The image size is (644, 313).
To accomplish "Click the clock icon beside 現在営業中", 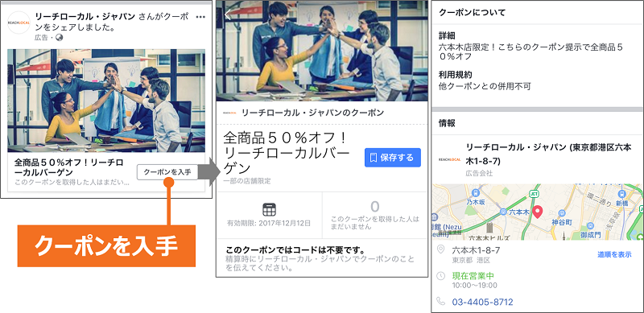I will pos(440,276).
